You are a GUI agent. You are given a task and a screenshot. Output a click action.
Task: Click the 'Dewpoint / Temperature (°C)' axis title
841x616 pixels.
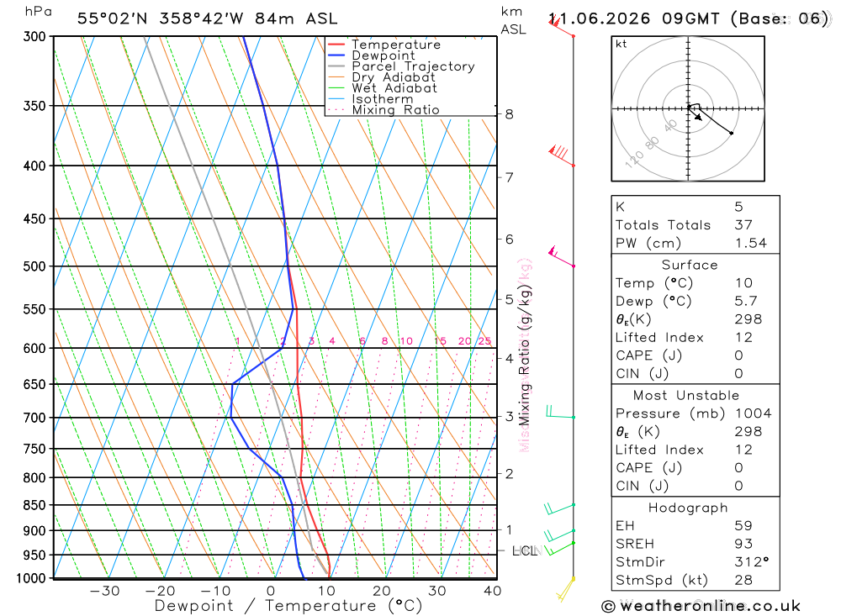tap(288, 607)
